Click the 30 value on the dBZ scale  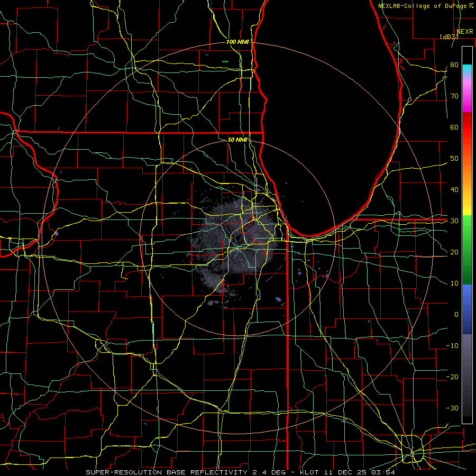454,221
